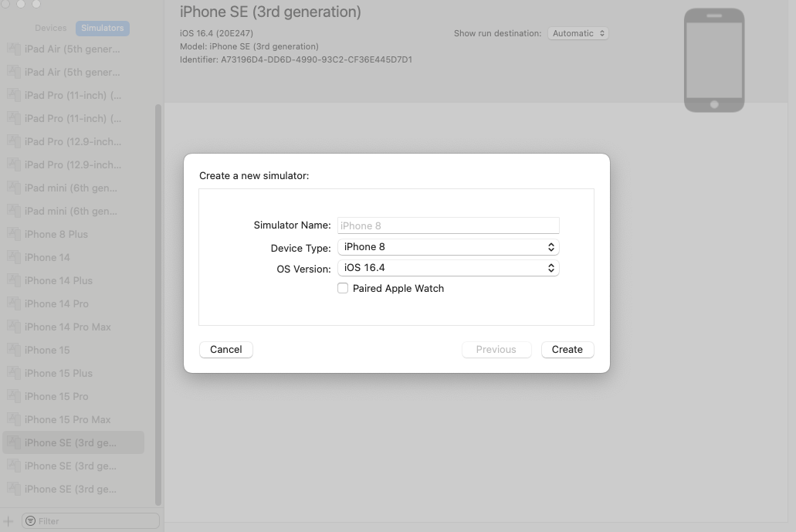Click the iPad Air simulator icon in sidebar
This screenshot has width=796, height=532.
click(x=13, y=49)
